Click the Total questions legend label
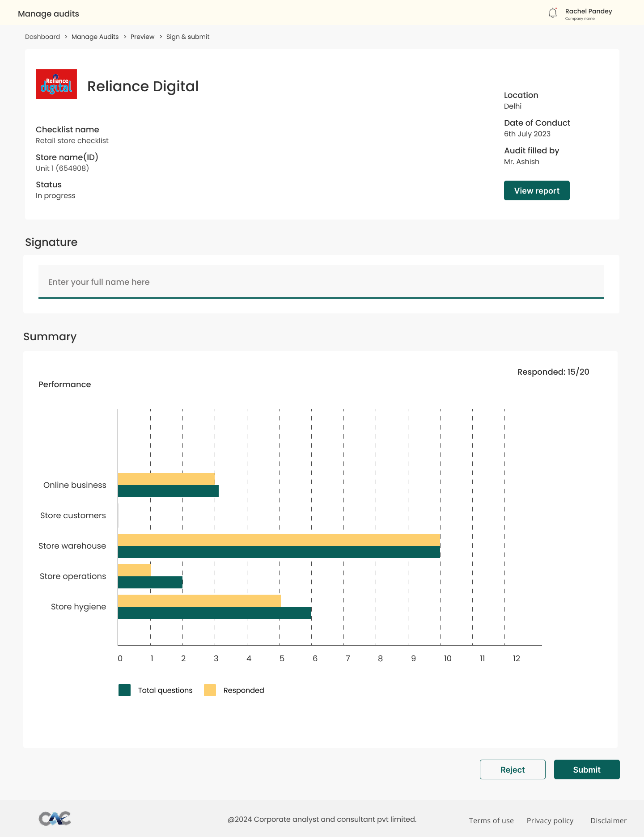Viewport: 644px width, 837px height. click(165, 690)
